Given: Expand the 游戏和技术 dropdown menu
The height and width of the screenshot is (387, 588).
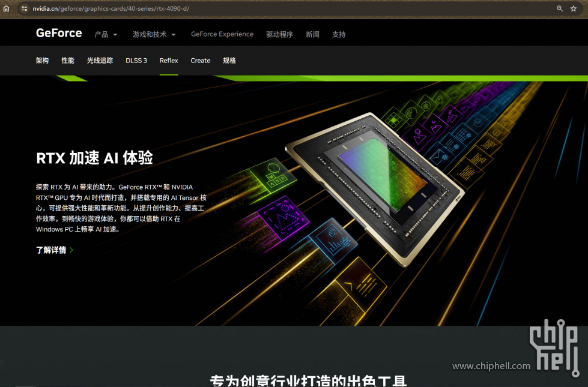Looking at the screenshot, I should coord(154,34).
